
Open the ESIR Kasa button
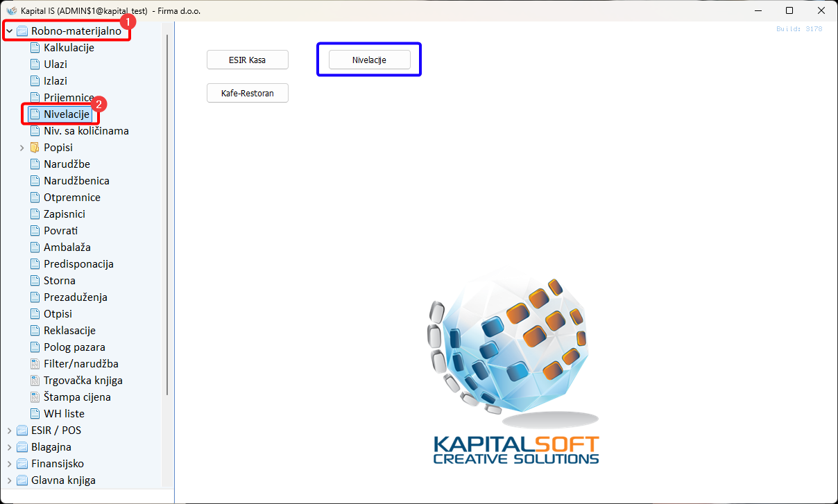pyautogui.click(x=248, y=60)
